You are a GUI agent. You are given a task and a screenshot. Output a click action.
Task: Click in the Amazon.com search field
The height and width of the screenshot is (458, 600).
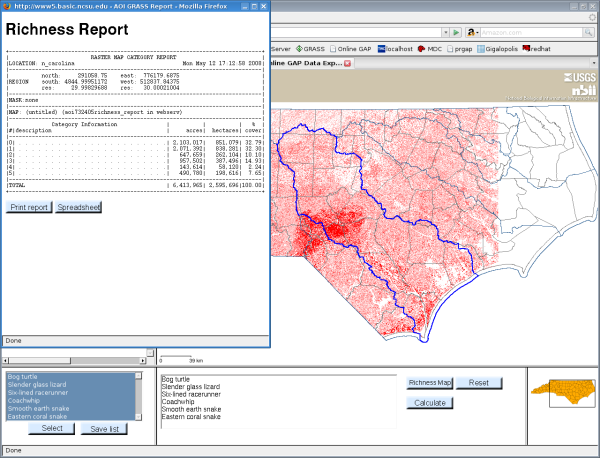531,33
